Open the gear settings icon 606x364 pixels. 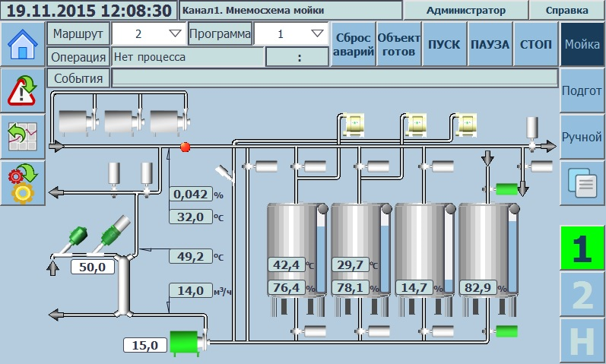pos(22,183)
